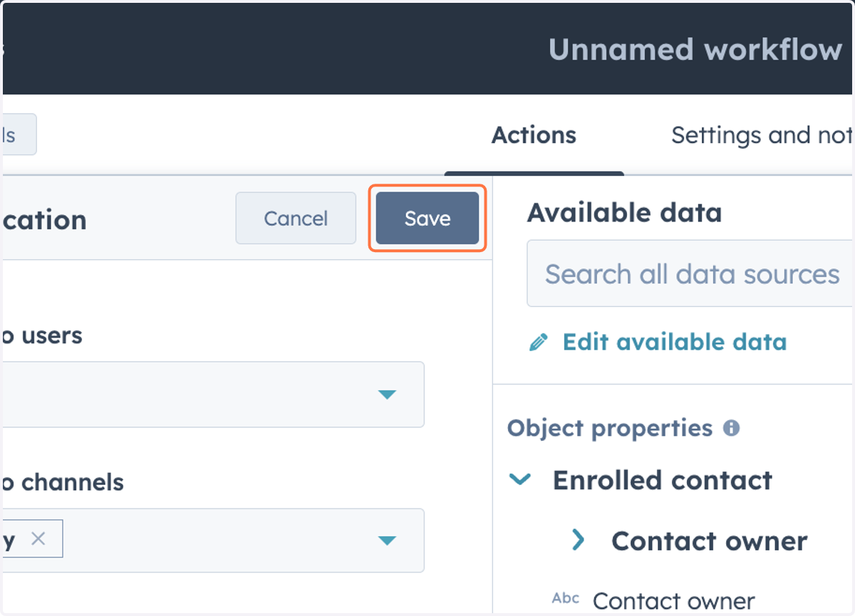
Task: Switch to the Actions tab
Action: (x=534, y=135)
